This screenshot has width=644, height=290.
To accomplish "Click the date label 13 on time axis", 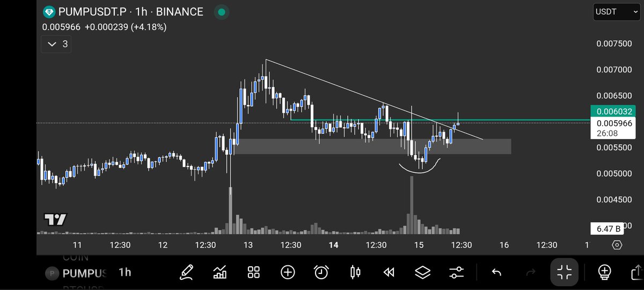I will (x=248, y=245).
